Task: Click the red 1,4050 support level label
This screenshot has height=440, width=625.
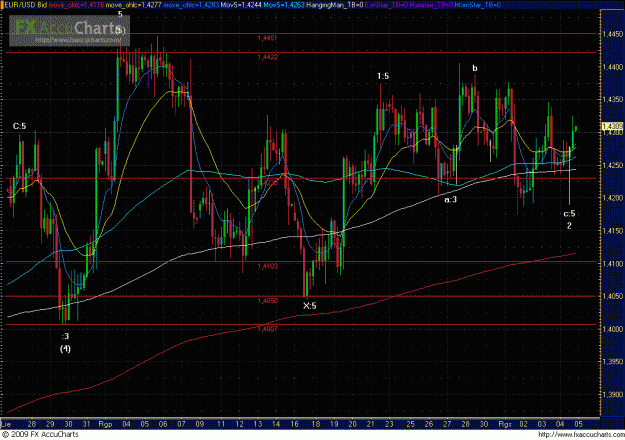Action: click(x=267, y=301)
